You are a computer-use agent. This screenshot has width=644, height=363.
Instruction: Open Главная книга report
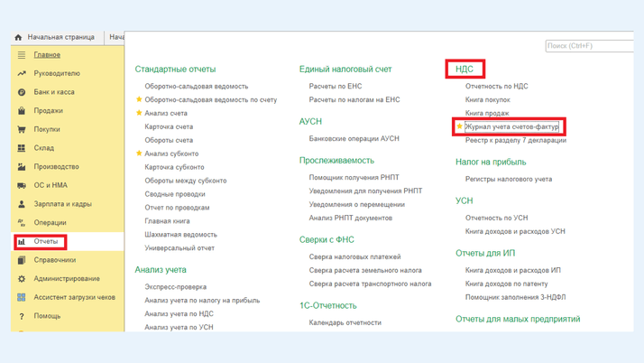click(x=167, y=221)
